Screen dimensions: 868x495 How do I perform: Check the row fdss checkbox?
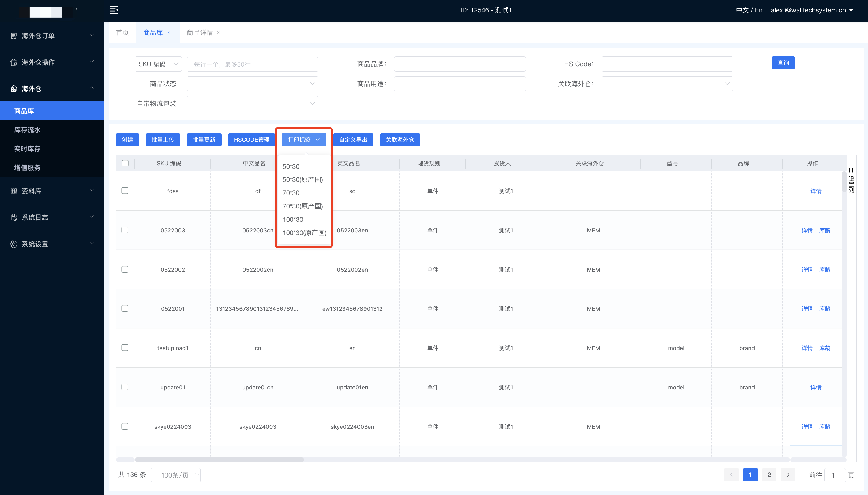coord(125,191)
